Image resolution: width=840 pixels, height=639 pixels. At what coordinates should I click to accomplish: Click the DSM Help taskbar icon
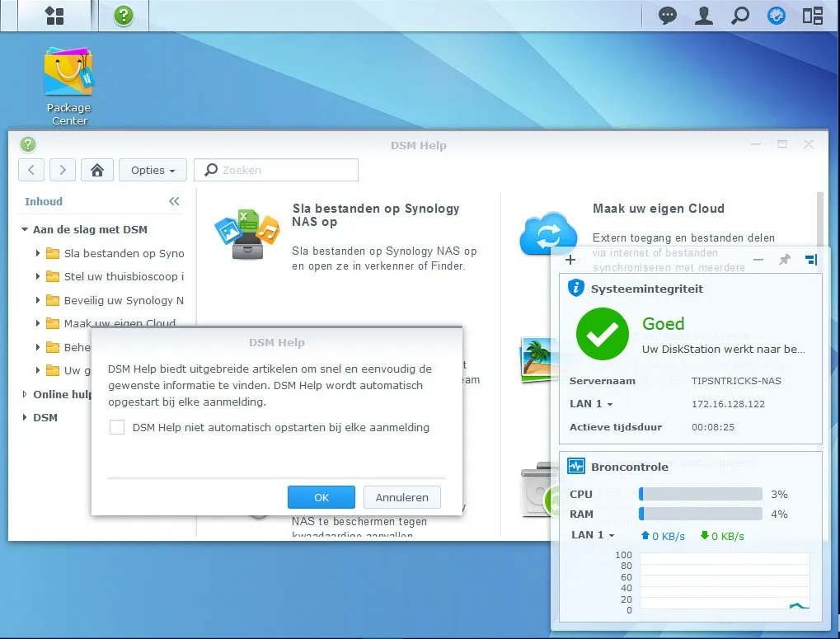tap(123, 16)
